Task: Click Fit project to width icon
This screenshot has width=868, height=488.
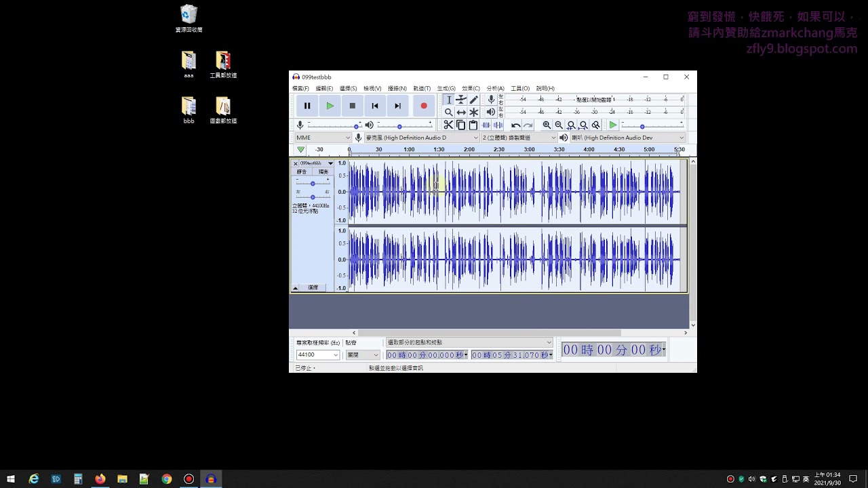Action: point(583,125)
